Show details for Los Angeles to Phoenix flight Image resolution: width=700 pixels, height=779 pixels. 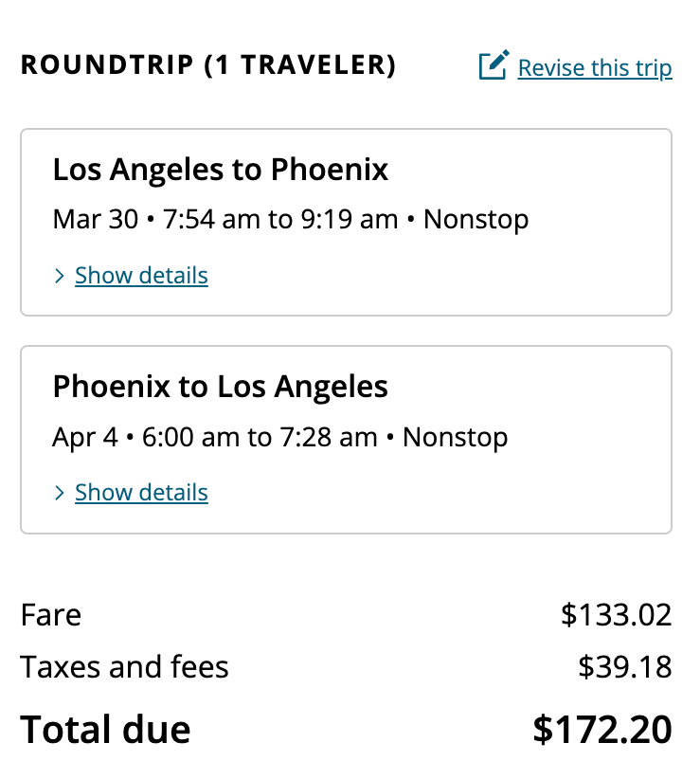pyautogui.click(x=141, y=276)
